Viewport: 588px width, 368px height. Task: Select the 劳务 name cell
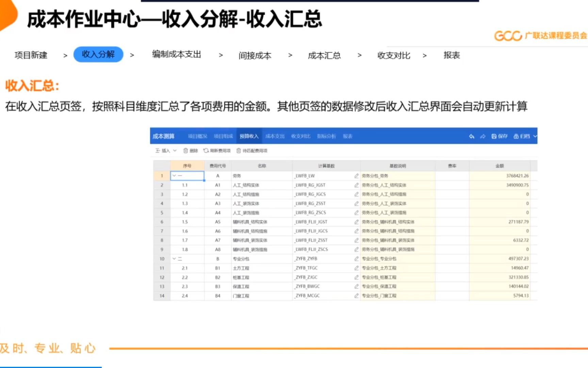262,176
